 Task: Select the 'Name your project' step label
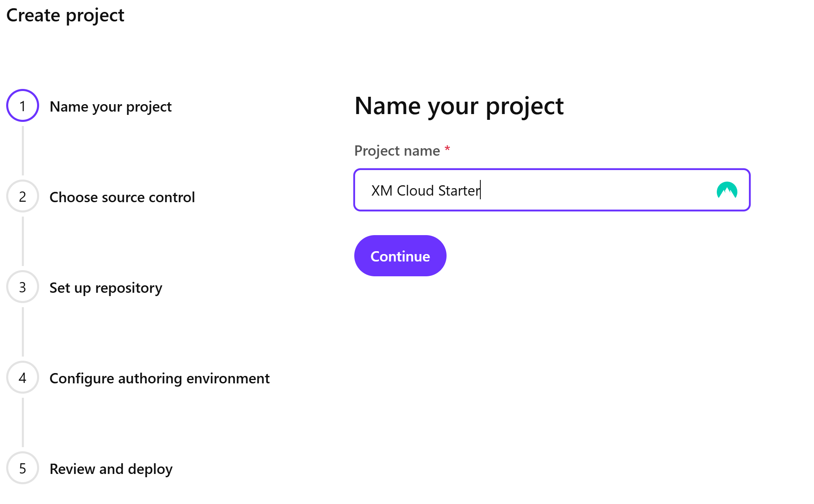110,107
